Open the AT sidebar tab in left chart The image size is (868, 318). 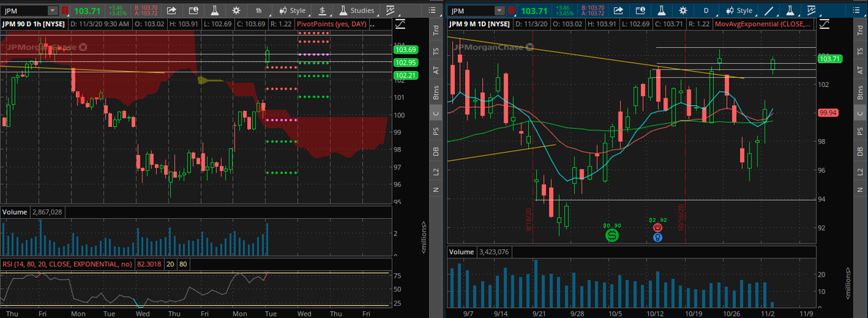[435, 71]
